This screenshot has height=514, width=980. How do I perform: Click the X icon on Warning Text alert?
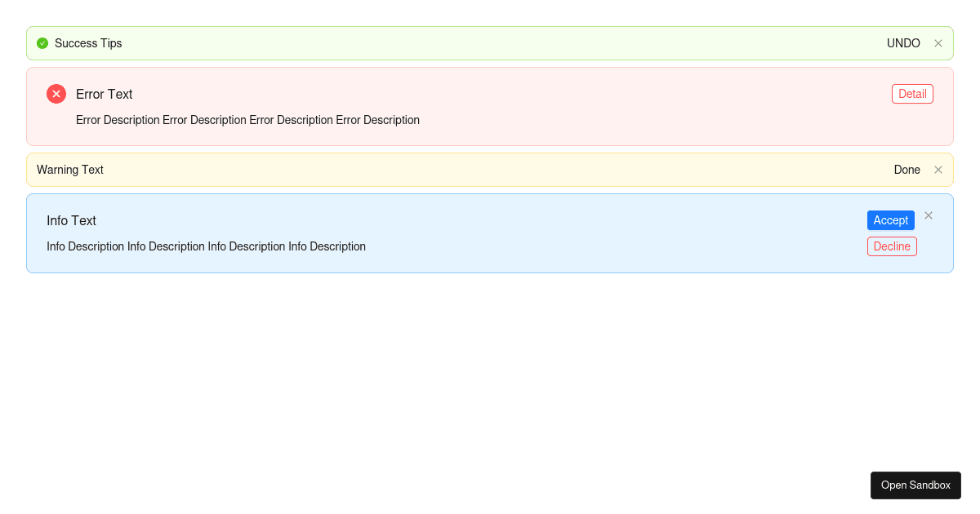tap(938, 170)
